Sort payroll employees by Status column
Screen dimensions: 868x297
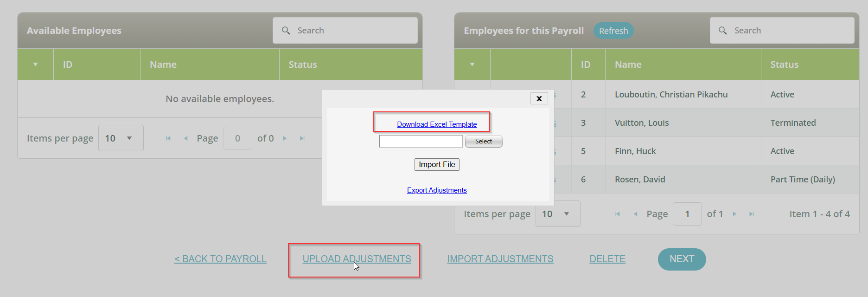tap(784, 65)
